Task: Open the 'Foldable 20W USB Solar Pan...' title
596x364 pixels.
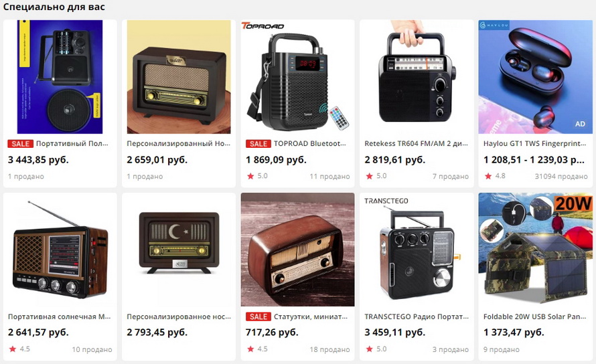Action: point(535,316)
